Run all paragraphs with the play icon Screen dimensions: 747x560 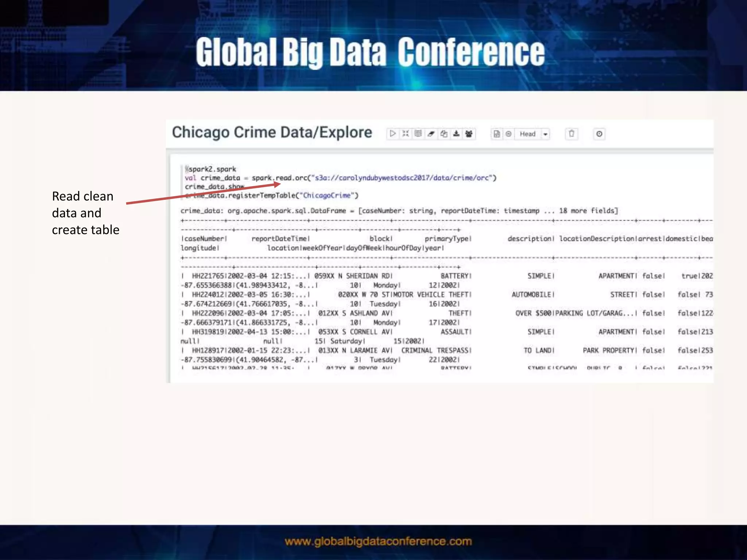click(392, 134)
